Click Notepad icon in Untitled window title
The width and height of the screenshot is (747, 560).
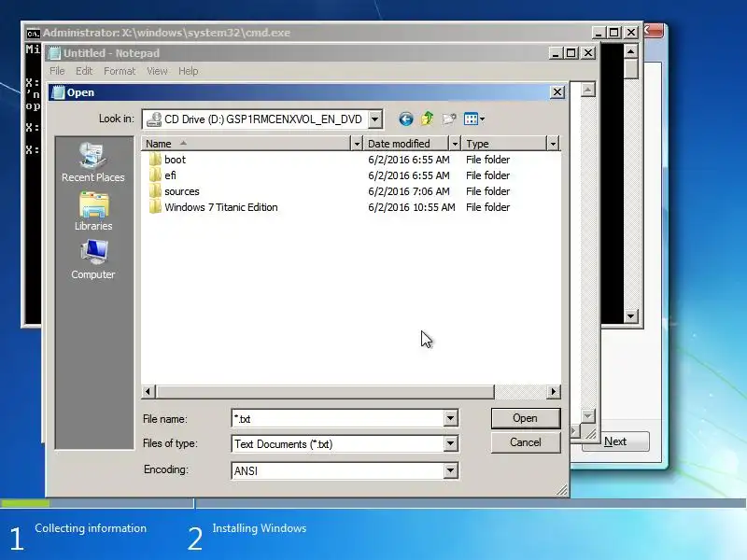tap(55, 53)
